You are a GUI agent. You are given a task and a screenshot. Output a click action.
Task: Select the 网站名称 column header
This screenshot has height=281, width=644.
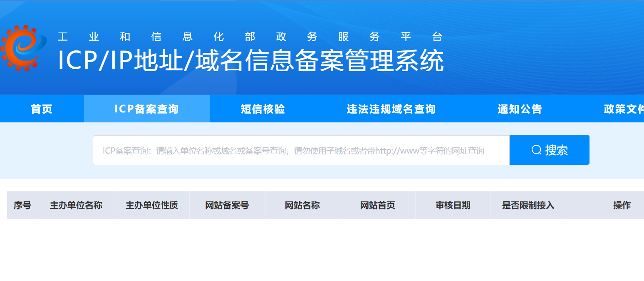click(x=302, y=205)
